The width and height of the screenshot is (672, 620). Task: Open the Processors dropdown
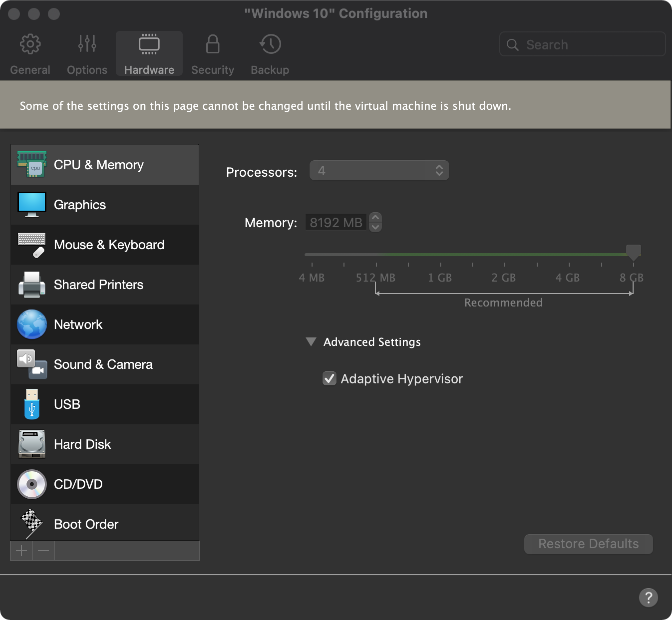click(x=379, y=170)
